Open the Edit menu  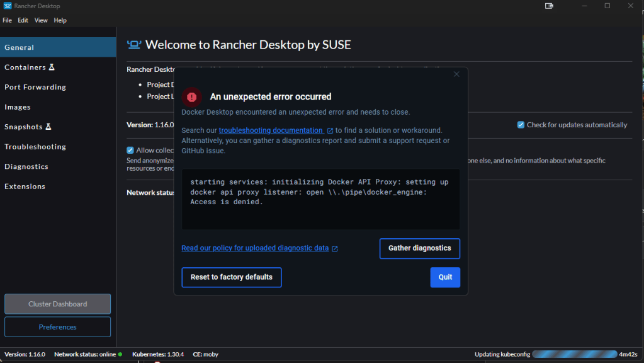click(x=23, y=20)
